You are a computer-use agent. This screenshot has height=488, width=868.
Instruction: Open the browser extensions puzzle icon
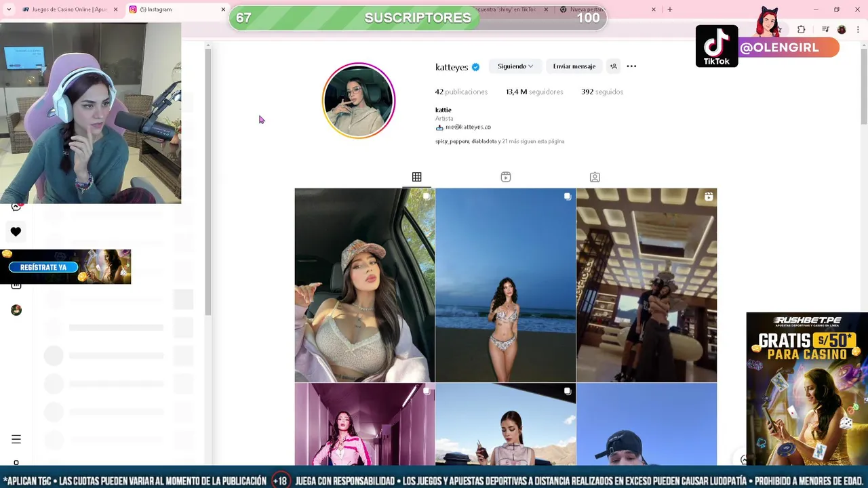point(801,30)
